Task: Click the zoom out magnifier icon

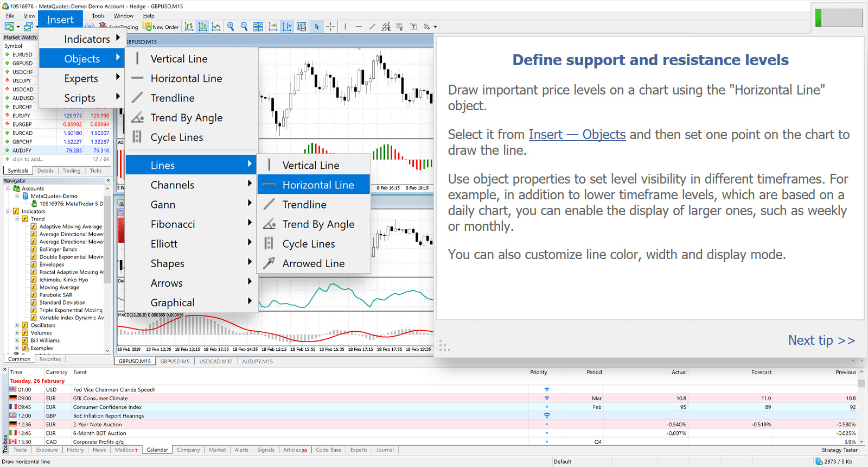Action: tap(244, 27)
